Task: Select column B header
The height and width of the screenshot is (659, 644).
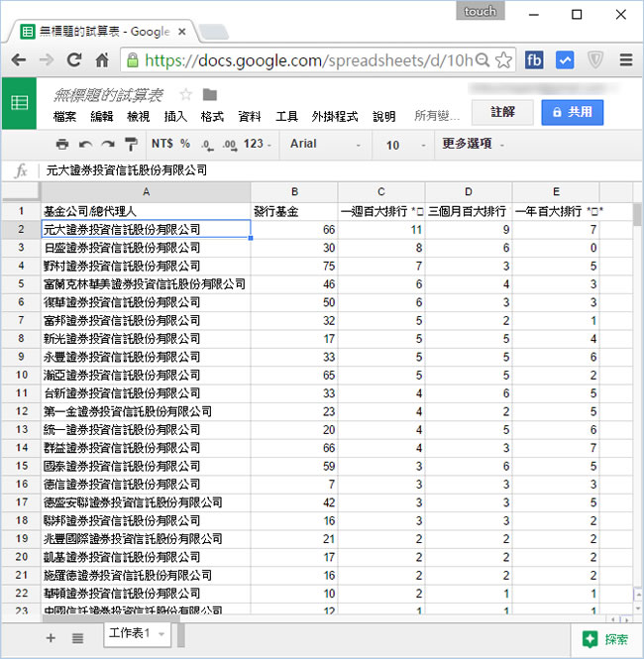Action: pyautogui.click(x=294, y=192)
